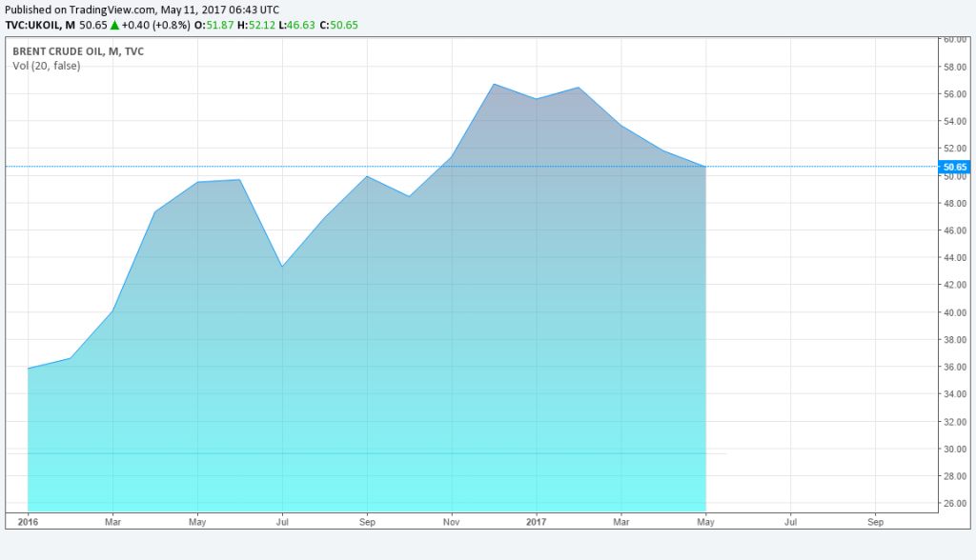976x560 pixels.
Task: Click the low price value L:46.63
Action: 297,26
